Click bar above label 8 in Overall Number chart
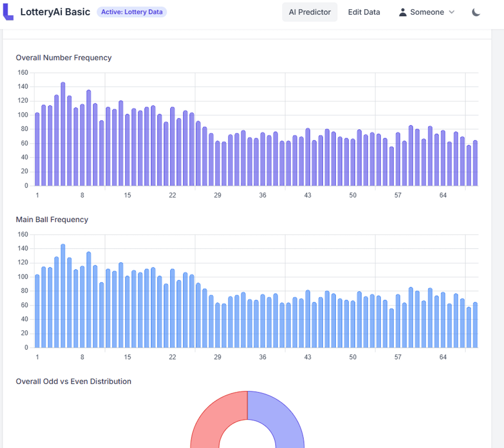Viewport: 504px width, 448px height. 82,145
